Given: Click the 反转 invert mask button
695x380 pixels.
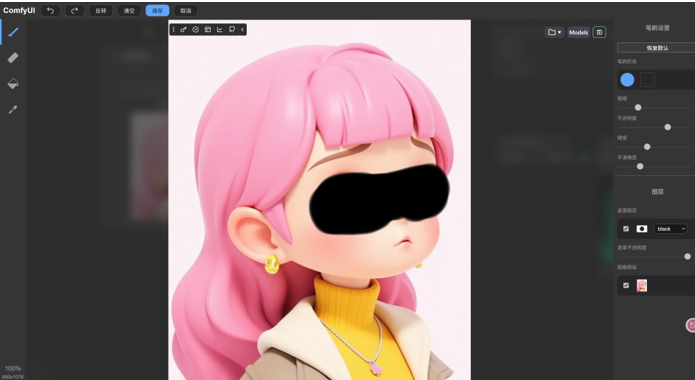Looking at the screenshot, I should pyautogui.click(x=101, y=11).
